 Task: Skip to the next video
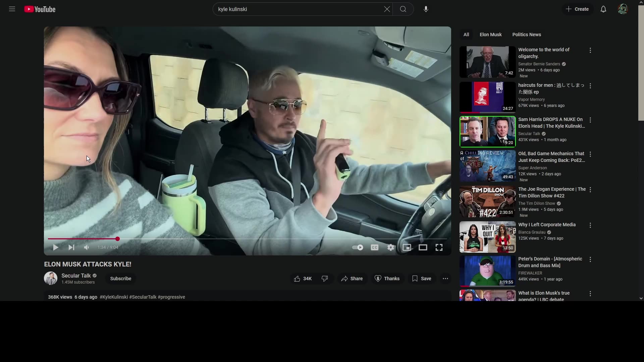point(71,247)
